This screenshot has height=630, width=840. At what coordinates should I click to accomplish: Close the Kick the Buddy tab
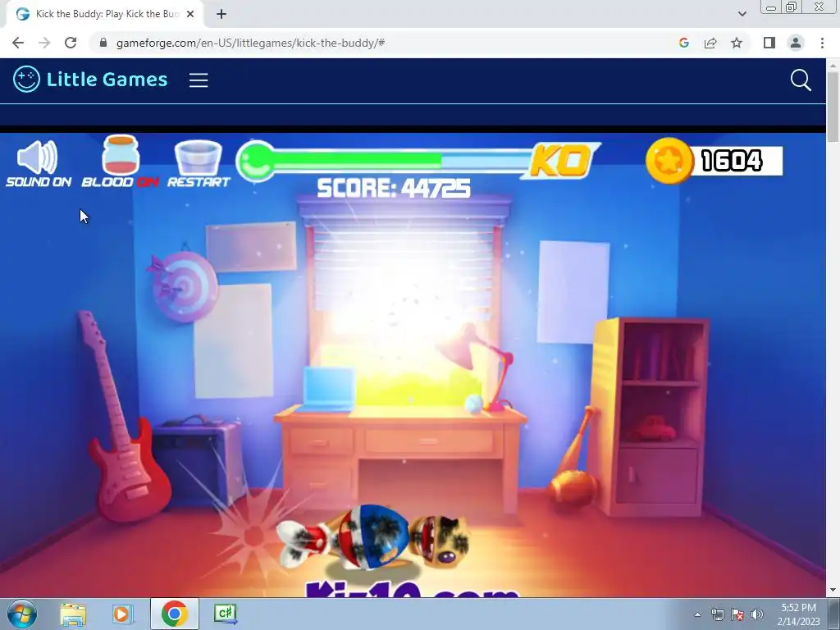[x=190, y=14]
